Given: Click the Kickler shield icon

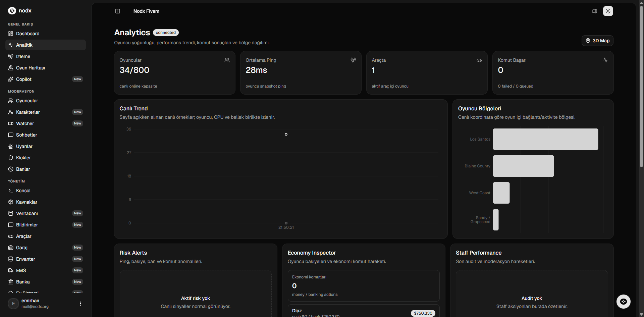Looking at the screenshot, I should (11, 158).
